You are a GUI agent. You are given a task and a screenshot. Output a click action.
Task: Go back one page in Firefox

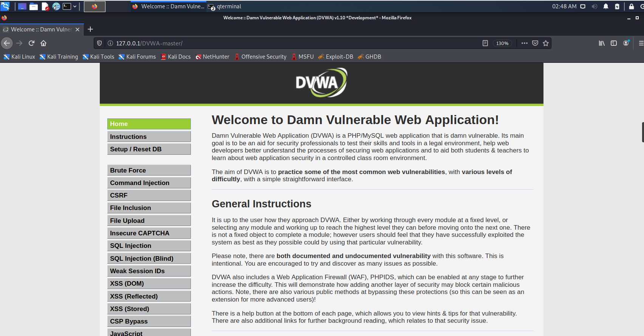point(7,43)
